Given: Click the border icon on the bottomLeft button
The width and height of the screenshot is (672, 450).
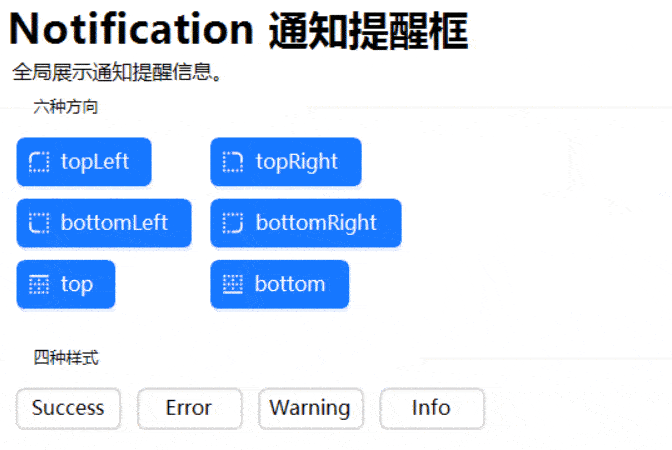Looking at the screenshot, I should 40,223.
